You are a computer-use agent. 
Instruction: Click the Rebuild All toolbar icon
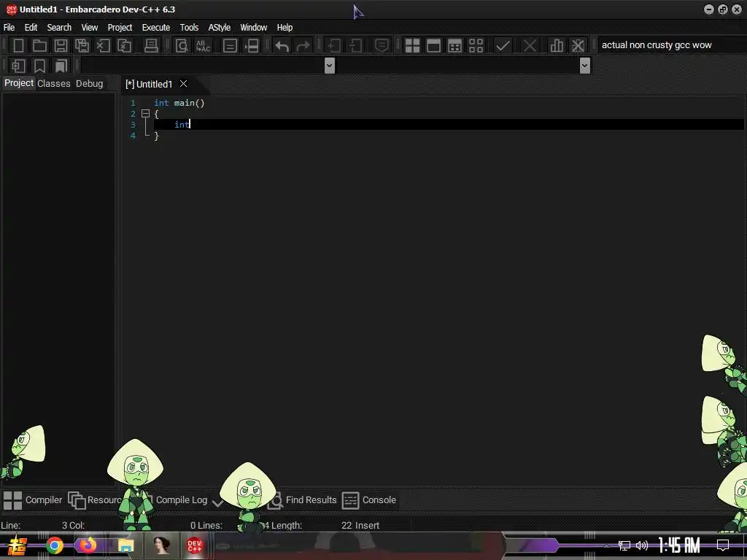coord(476,46)
